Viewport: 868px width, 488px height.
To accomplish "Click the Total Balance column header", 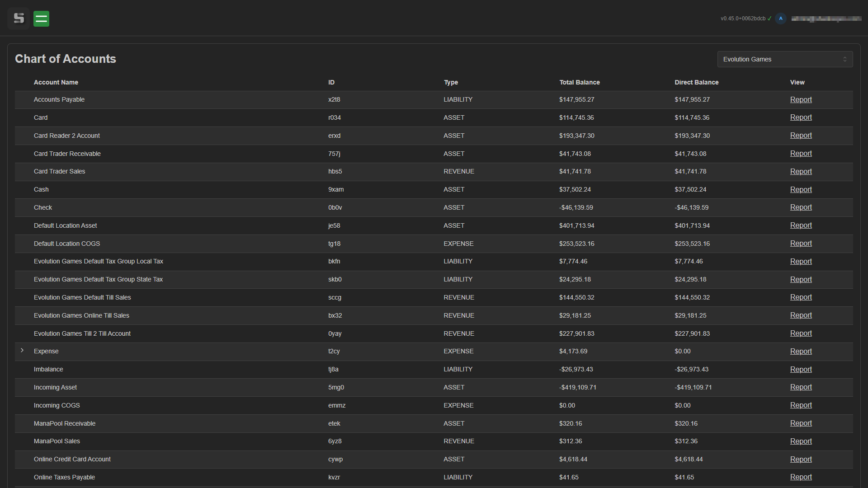I will pos(579,82).
